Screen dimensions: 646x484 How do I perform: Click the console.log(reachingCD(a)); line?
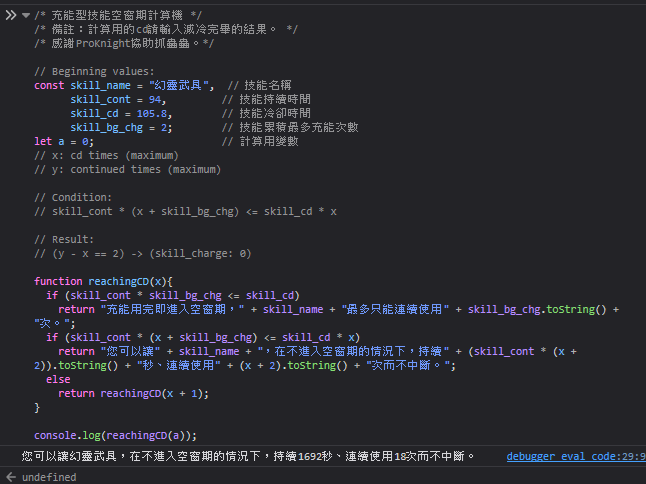click(x=115, y=435)
